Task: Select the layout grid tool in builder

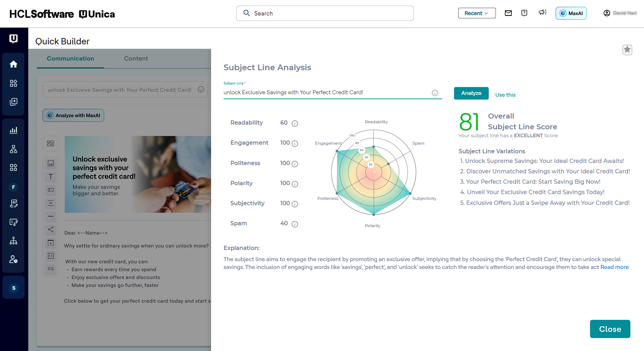Action: (51, 143)
